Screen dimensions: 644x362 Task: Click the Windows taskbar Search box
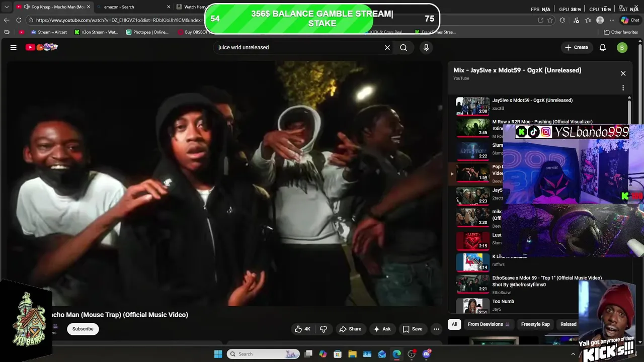pos(263,354)
